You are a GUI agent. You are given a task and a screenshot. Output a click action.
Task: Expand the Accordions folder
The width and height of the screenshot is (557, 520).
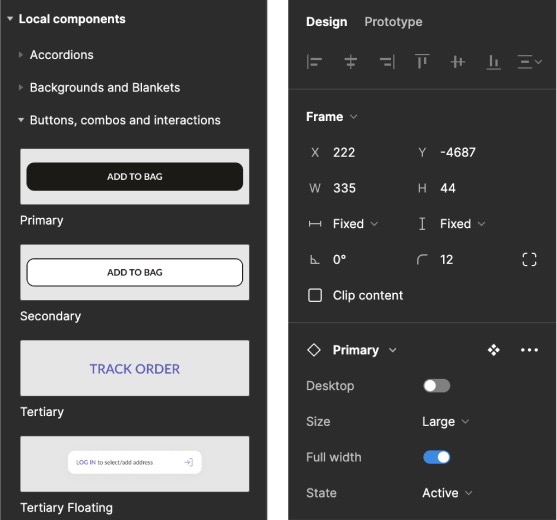coord(21,55)
